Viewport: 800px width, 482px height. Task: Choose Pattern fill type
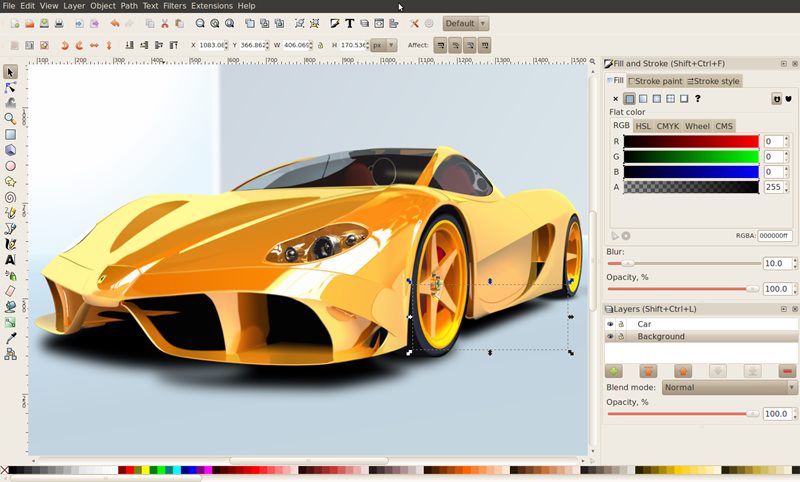point(671,99)
